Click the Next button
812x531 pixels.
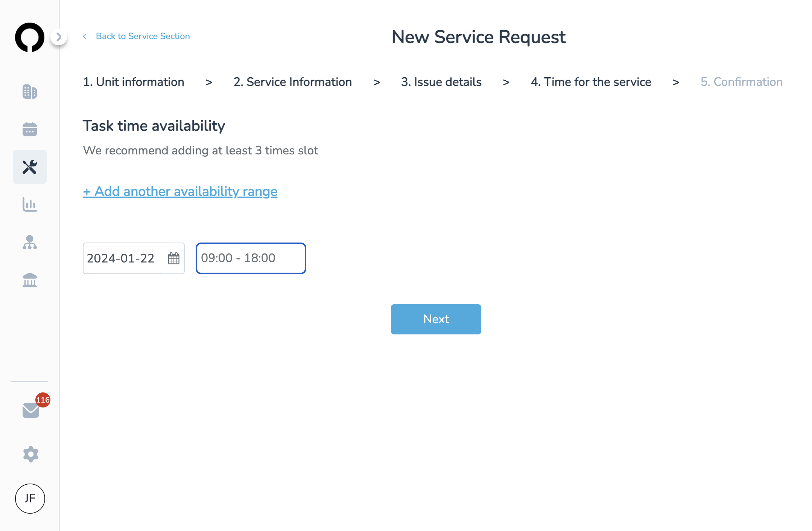436,319
